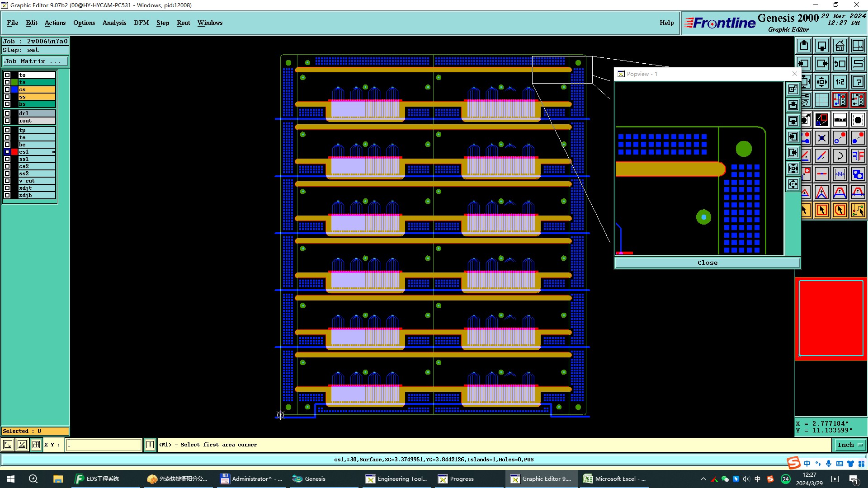Open the Job Matrix ... panel
868x488 pixels.
35,61
